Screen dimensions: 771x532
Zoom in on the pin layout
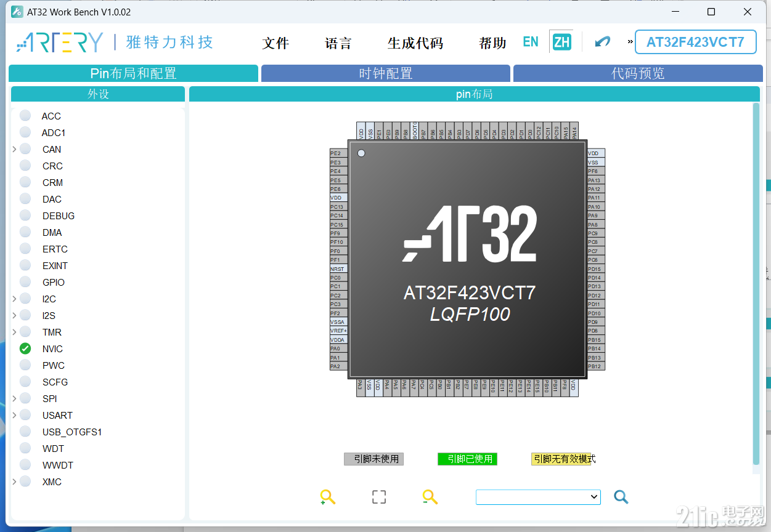pos(327,497)
